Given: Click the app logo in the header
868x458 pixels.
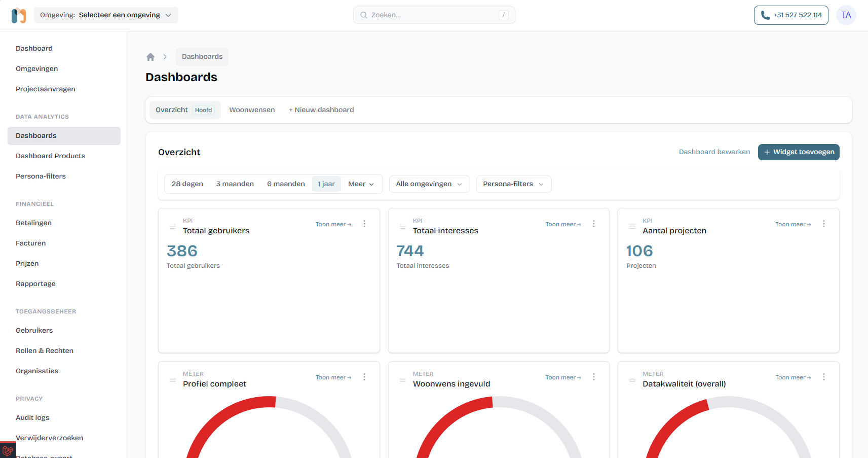Looking at the screenshot, I should [x=19, y=16].
